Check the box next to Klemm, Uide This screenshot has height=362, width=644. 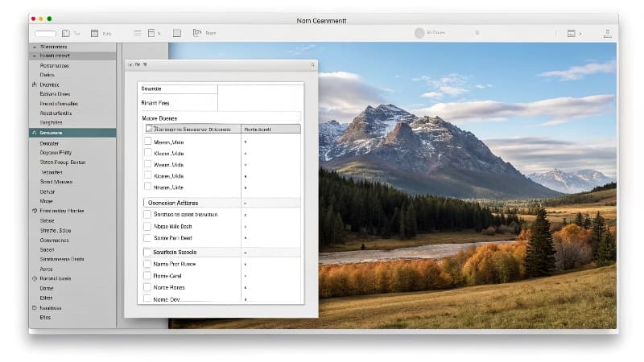147,152
